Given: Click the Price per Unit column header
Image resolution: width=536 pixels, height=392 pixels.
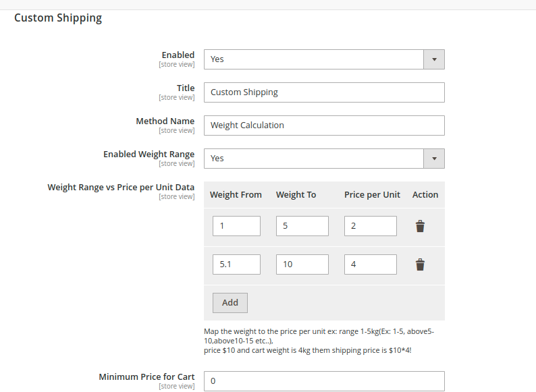Looking at the screenshot, I should coord(372,195).
